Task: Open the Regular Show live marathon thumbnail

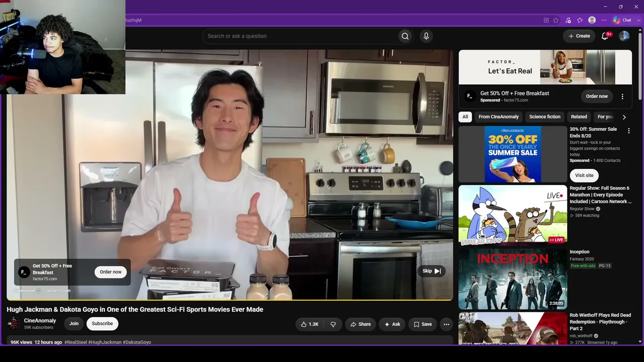Action: click(513, 215)
